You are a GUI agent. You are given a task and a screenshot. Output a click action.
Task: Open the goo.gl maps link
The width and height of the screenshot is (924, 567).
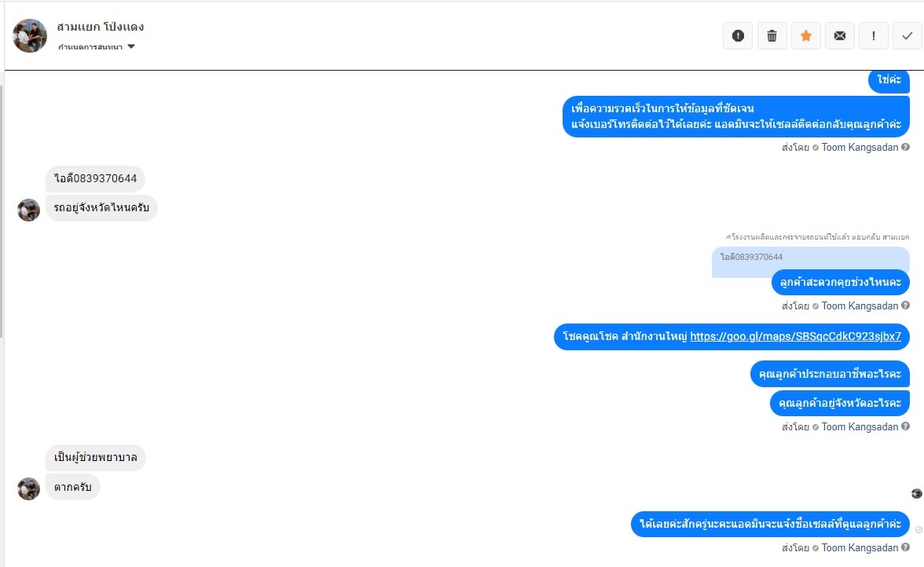pos(795,337)
